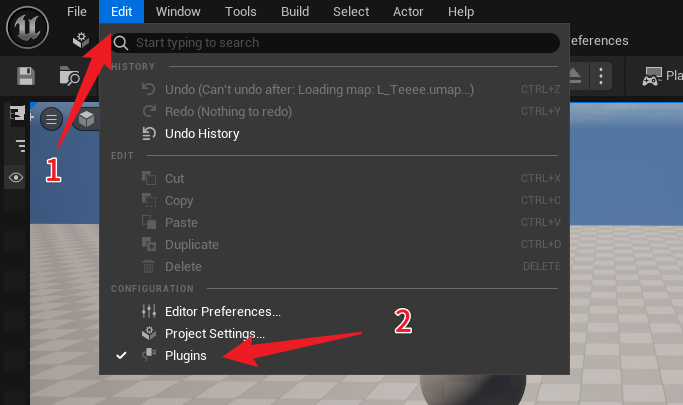683x405 pixels.
Task: Click the project settings gear icon under File
Action: (x=81, y=40)
